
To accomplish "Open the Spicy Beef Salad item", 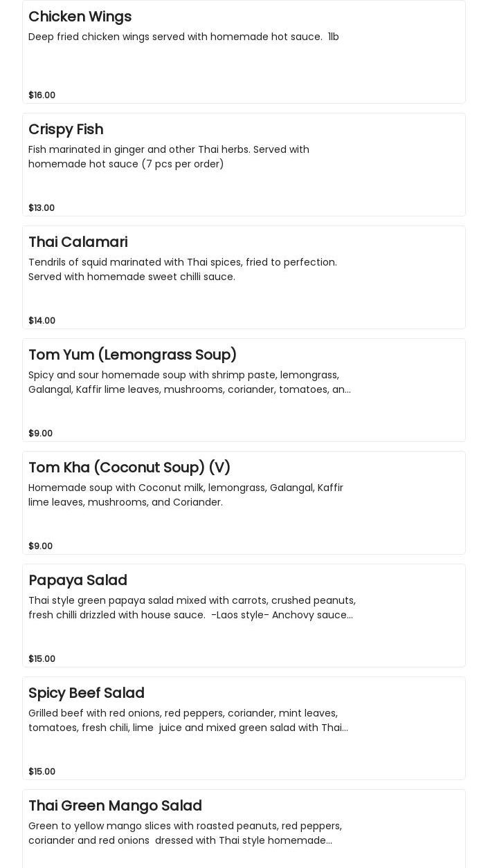I will [87, 693].
